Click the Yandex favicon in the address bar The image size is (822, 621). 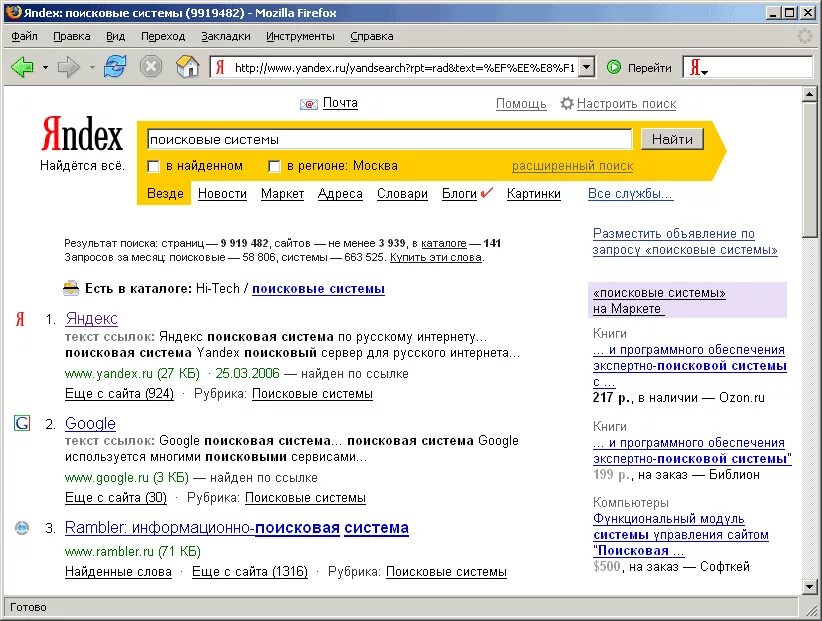tap(221, 68)
